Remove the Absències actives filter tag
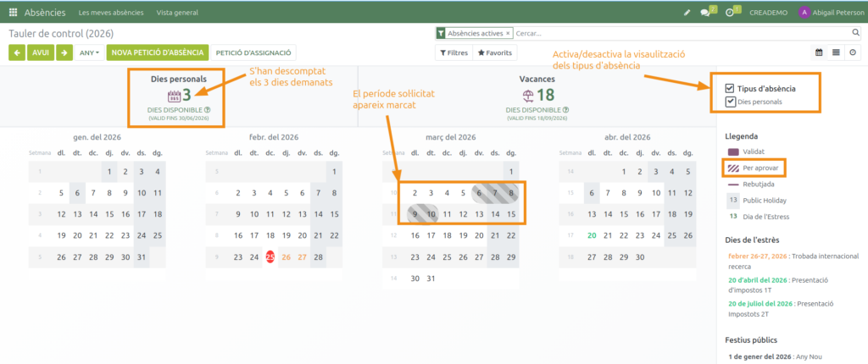The width and height of the screenshot is (868, 364). tap(508, 33)
